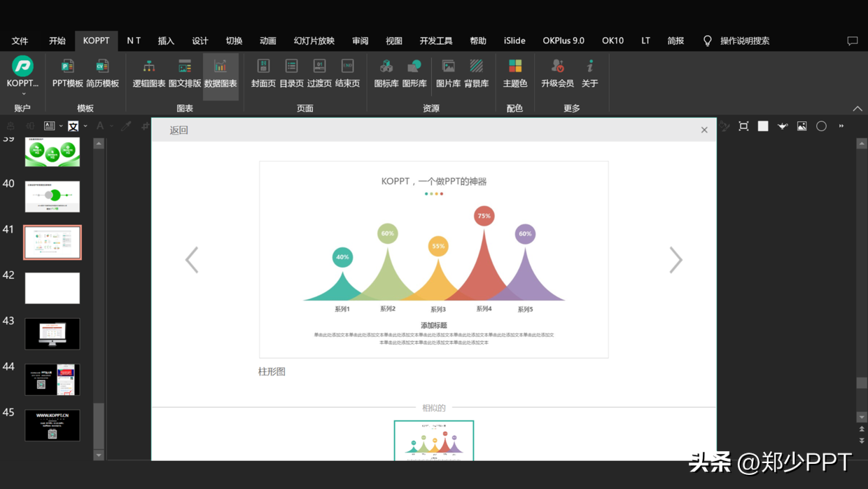868x489 pixels.
Task: Switch to 设计 tab
Action: (x=200, y=41)
